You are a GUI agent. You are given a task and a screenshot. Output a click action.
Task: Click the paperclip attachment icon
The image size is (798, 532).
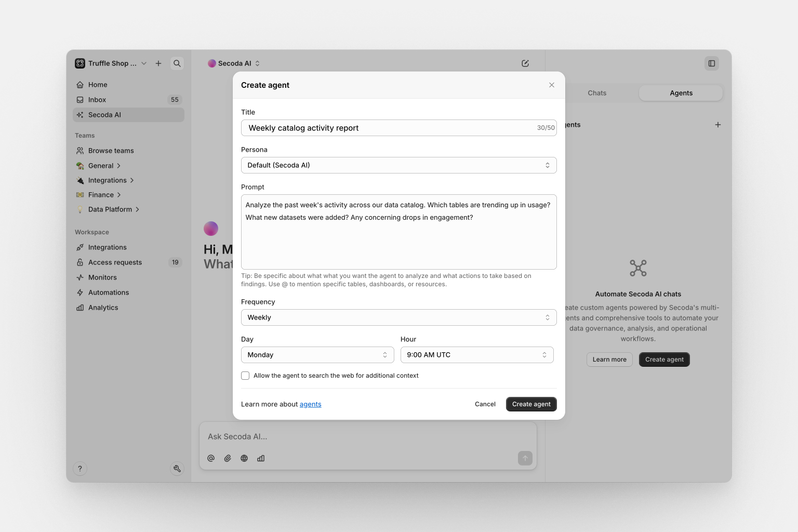228,458
